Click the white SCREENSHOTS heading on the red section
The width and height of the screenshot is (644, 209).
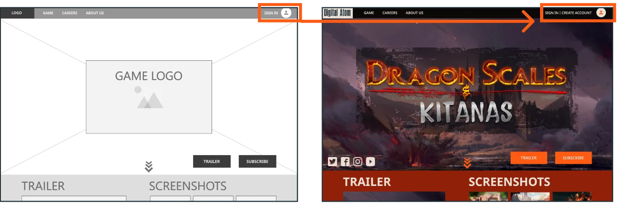pyautogui.click(x=509, y=182)
